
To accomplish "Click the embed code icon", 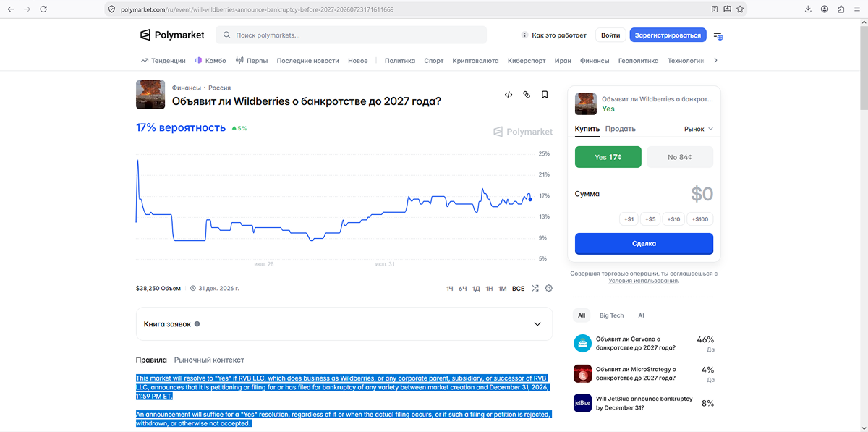I will (x=509, y=95).
